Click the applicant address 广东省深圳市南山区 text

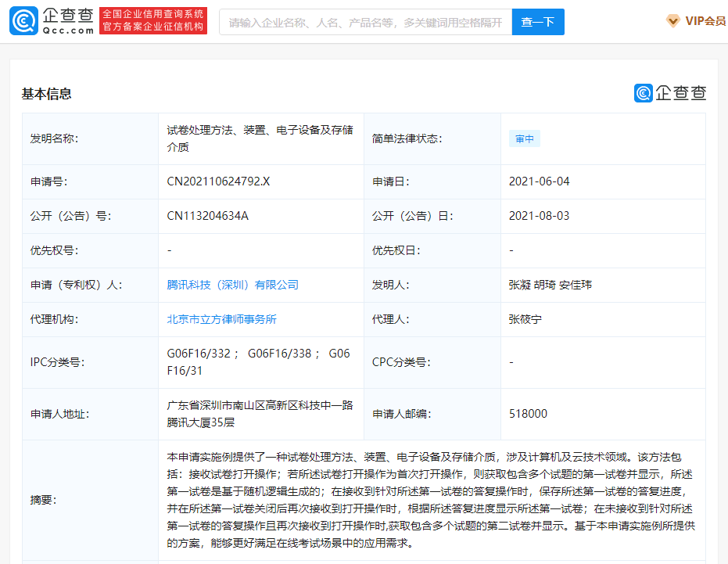point(260,414)
